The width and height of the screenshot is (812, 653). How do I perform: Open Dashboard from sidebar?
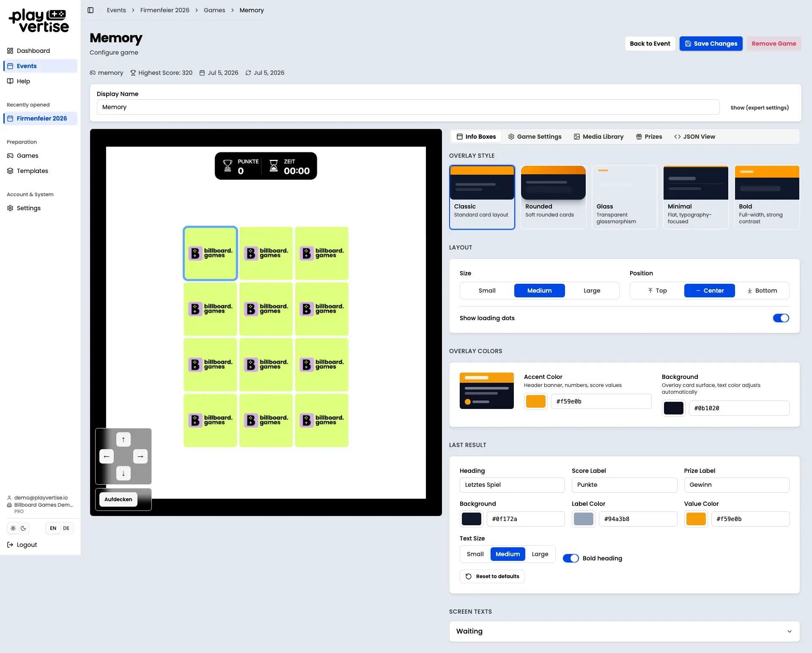pos(41,51)
